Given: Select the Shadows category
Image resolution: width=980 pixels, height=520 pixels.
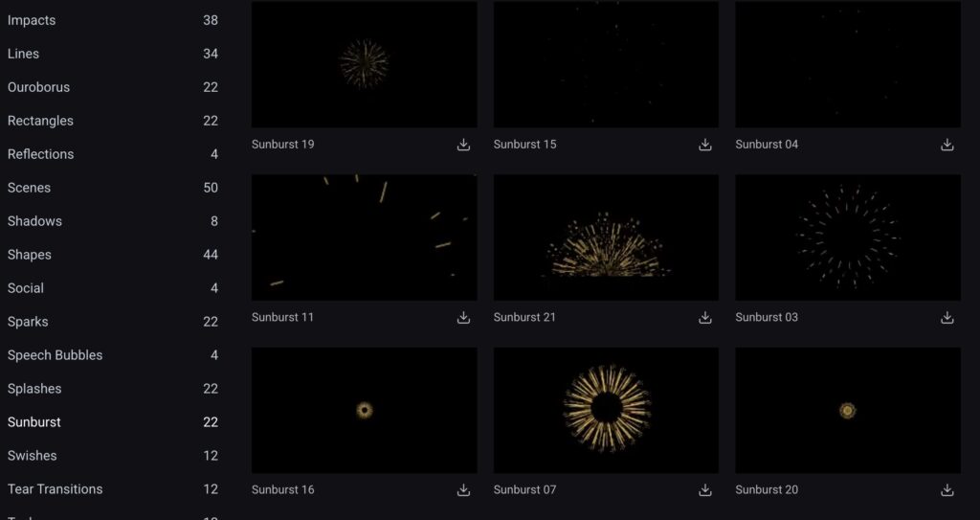Looking at the screenshot, I should (x=113, y=221).
